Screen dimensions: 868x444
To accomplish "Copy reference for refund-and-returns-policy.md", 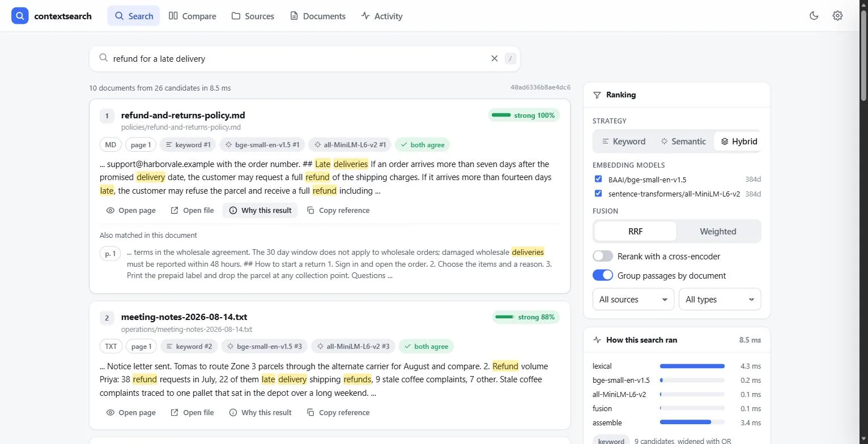I will 338,211.
